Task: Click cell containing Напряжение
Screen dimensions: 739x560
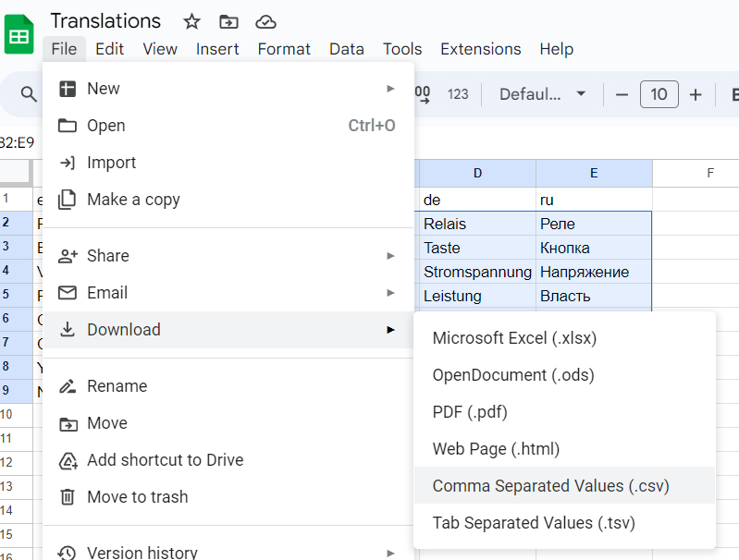Action: click(x=594, y=272)
